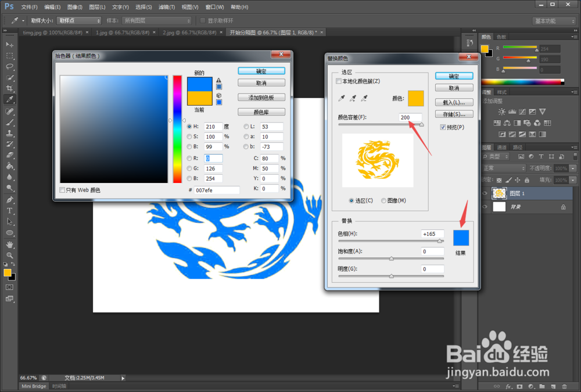The height and width of the screenshot is (392, 581).
Task: Select the Move tool in the toolbox
Action: [10, 45]
